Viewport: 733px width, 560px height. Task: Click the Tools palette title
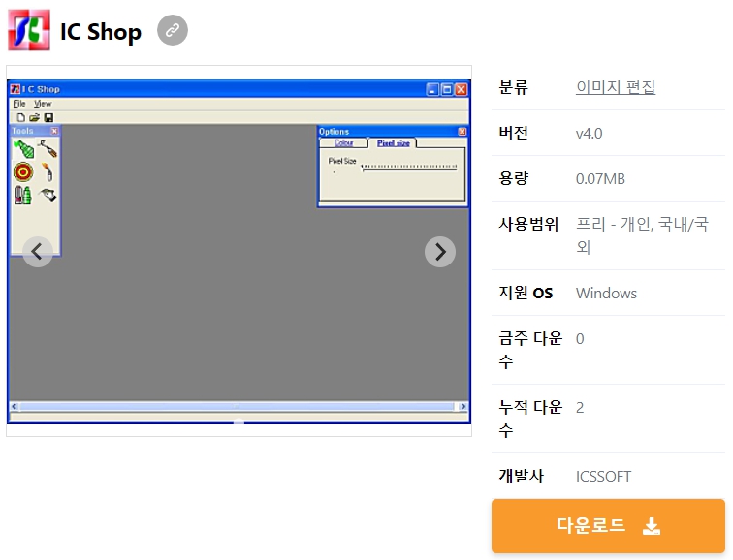[22, 131]
